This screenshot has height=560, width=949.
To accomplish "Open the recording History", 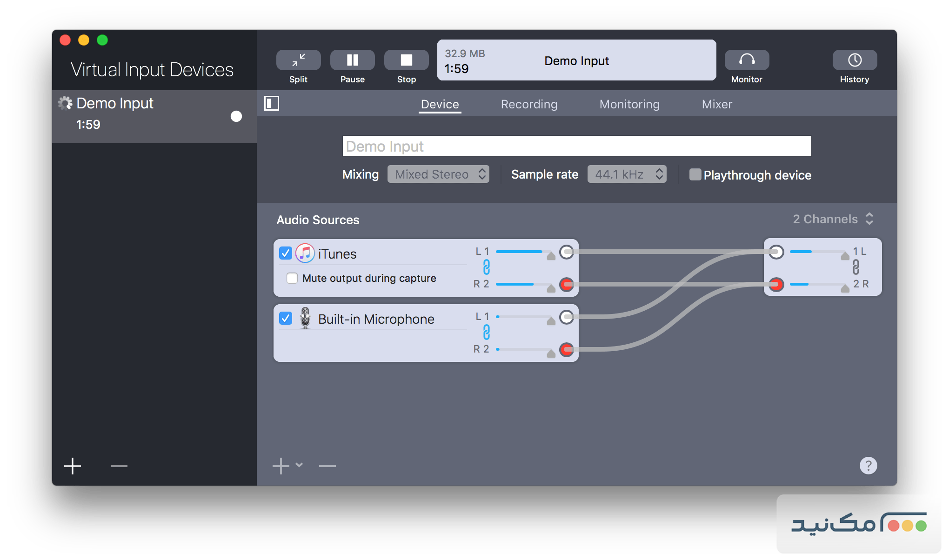I will point(855,60).
